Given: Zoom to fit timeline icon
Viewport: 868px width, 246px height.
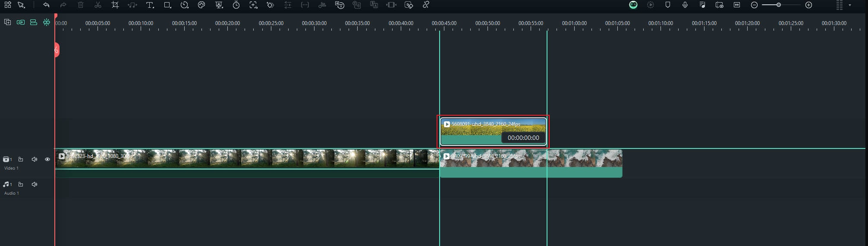Looking at the screenshot, I should click(x=737, y=5).
